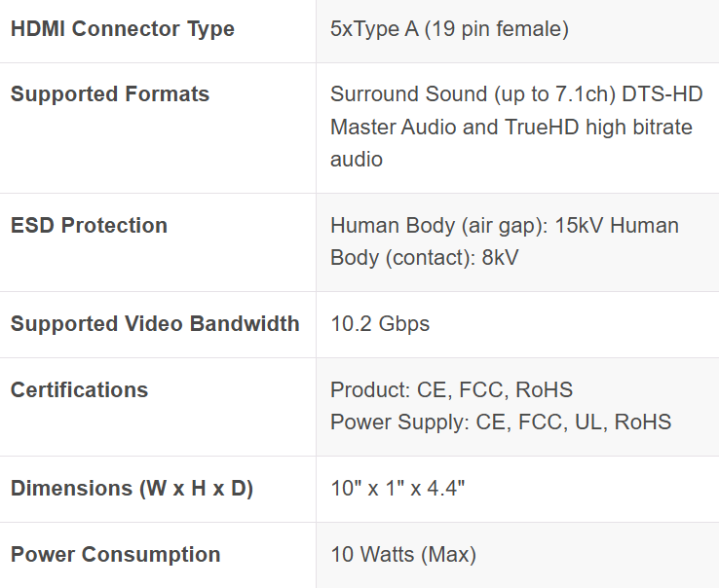
Task: Click the HDMI Connector Type label
Action: point(123,29)
